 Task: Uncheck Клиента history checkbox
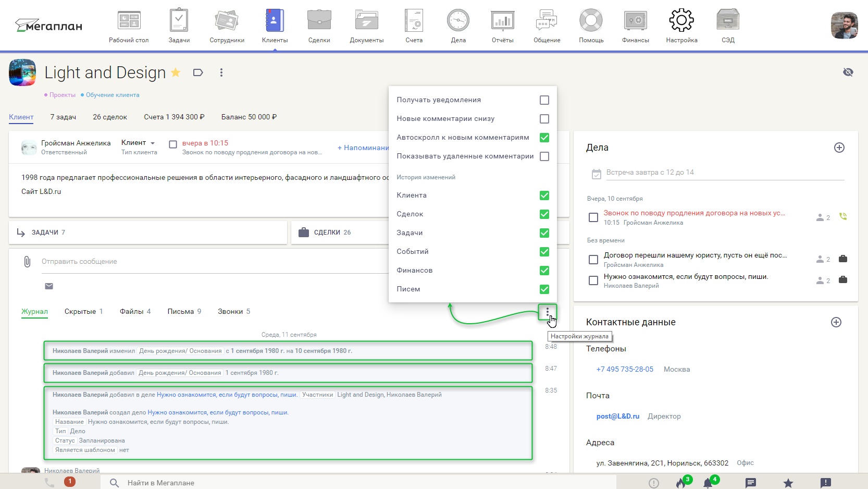[544, 195]
